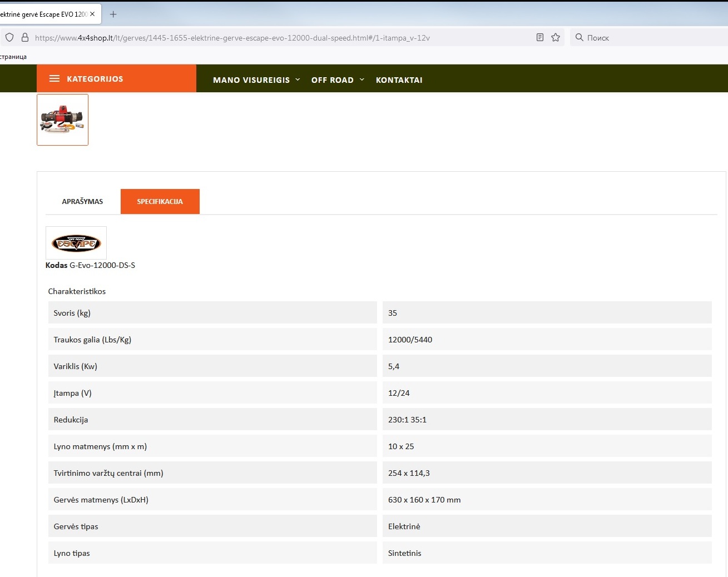Click the magnifier icon in search box
The image size is (728, 577).
point(579,37)
